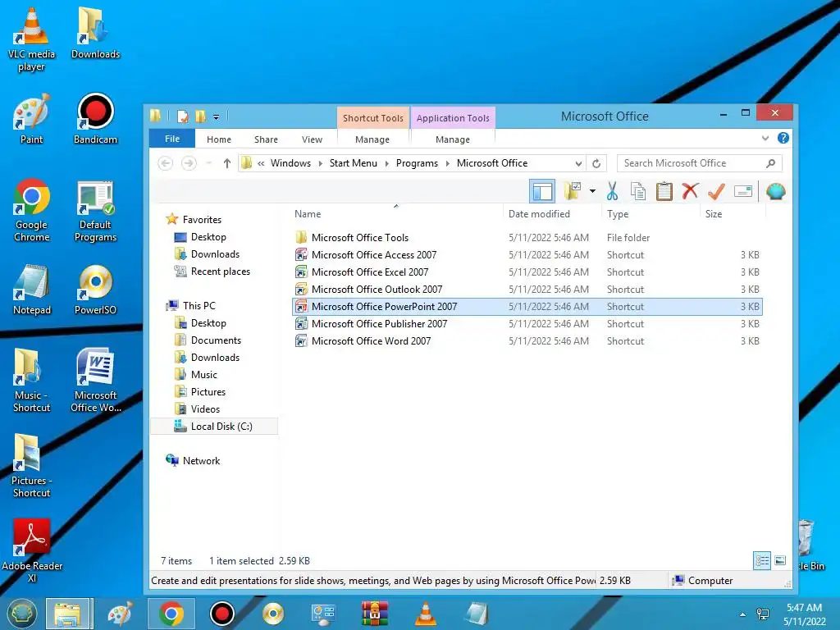Open the View ribbon tab
Viewport: 840px width, 630px height.
tap(312, 139)
